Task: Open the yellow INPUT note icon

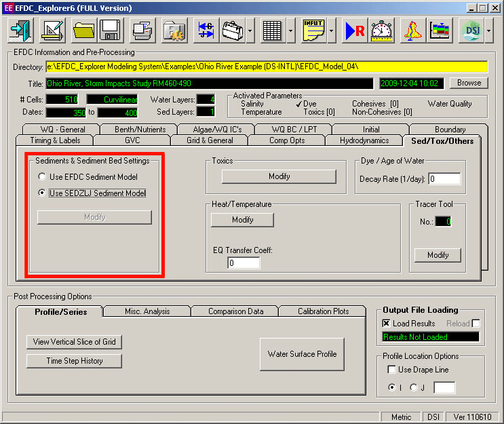Action: click(x=313, y=31)
